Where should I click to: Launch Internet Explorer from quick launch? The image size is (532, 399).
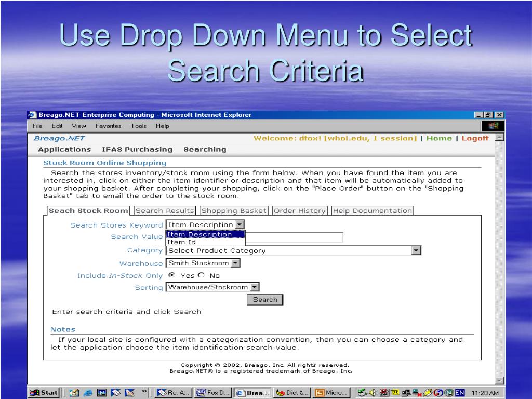click(x=88, y=393)
